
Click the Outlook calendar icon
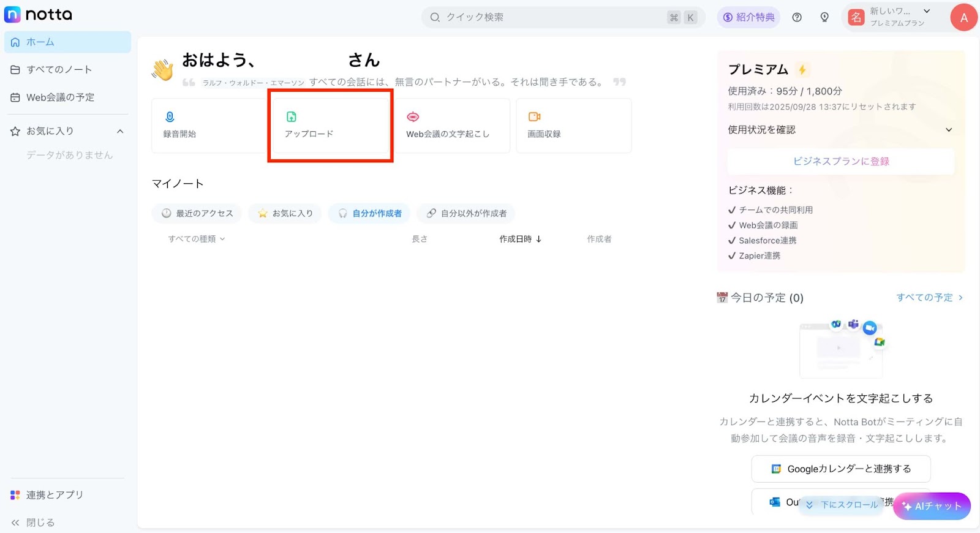(x=775, y=502)
